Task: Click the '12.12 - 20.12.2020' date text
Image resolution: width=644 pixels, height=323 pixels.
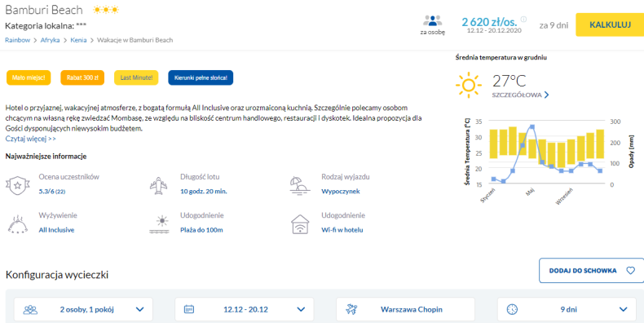Action: click(494, 30)
